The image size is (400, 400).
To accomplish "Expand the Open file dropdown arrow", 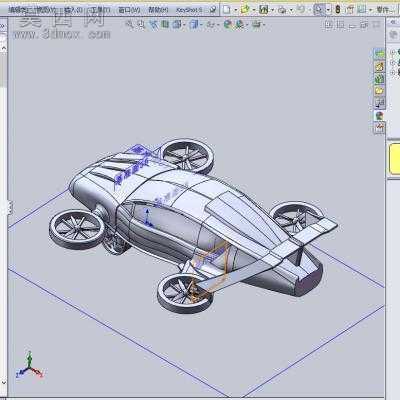I will (254, 10).
